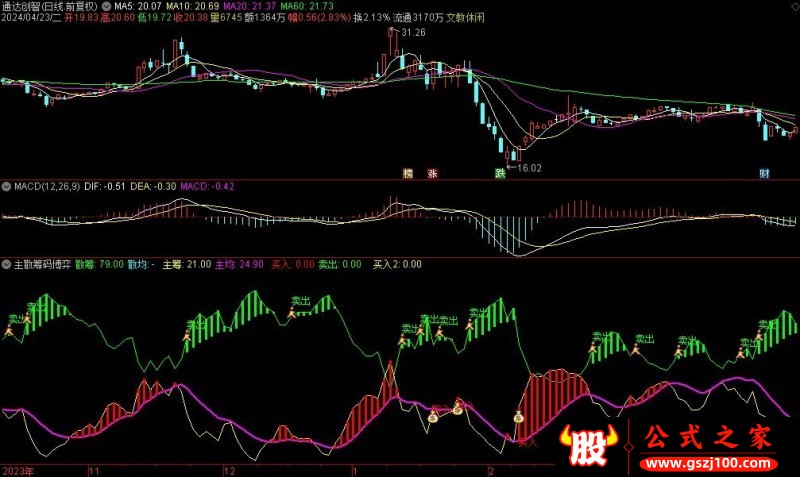
Task: Click the 2023年 label on time axis
Action: click(20, 469)
